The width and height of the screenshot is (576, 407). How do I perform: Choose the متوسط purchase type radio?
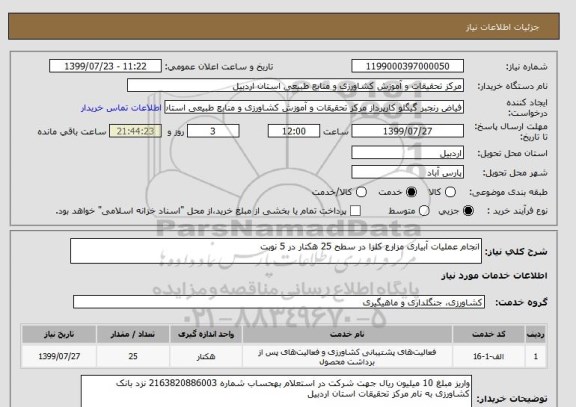(424, 211)
